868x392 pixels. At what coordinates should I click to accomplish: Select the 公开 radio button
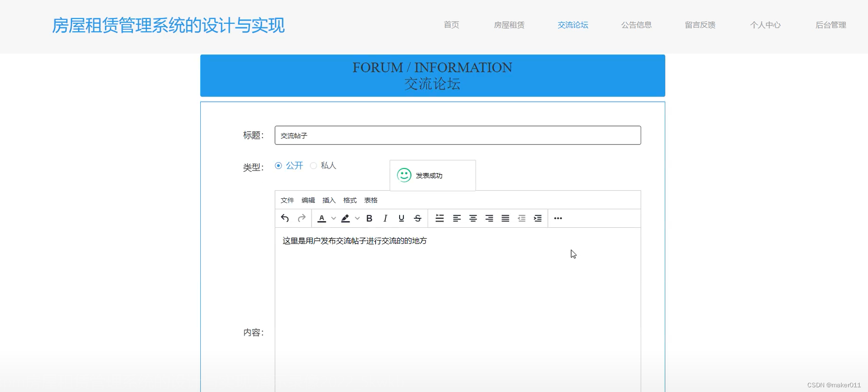pyautogui.click(x=278, y=166)
